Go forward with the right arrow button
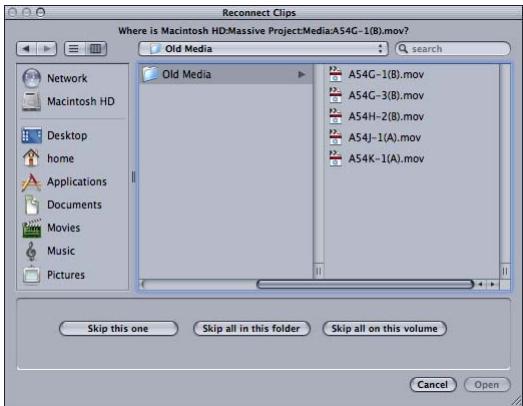The width and height of the screenshot is (523, 406). tap(47, 49)
